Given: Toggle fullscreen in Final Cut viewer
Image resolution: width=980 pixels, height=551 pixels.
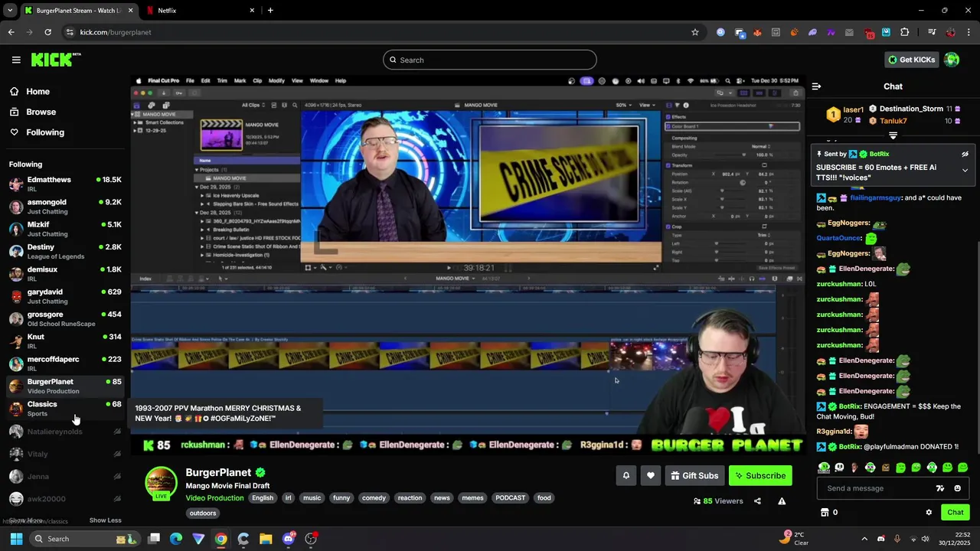Looking at the screenshot, I should [x=655, y=268].
